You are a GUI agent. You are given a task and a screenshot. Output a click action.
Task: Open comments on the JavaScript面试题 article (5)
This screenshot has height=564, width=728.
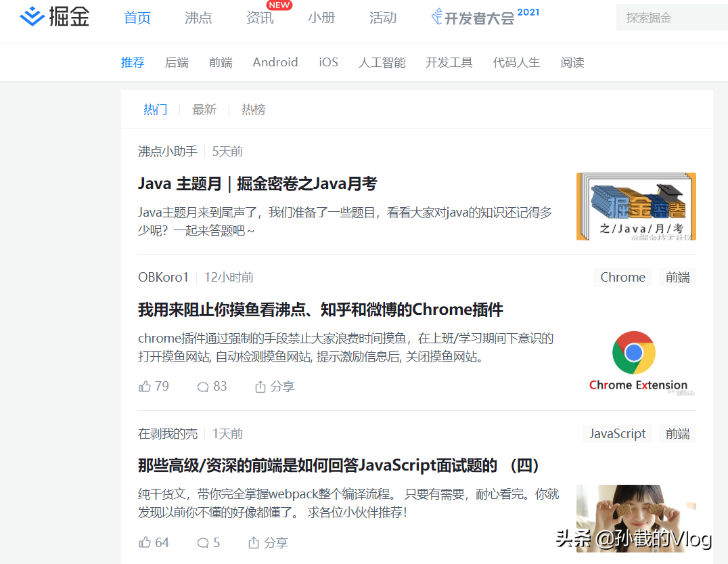click(208, 542)
